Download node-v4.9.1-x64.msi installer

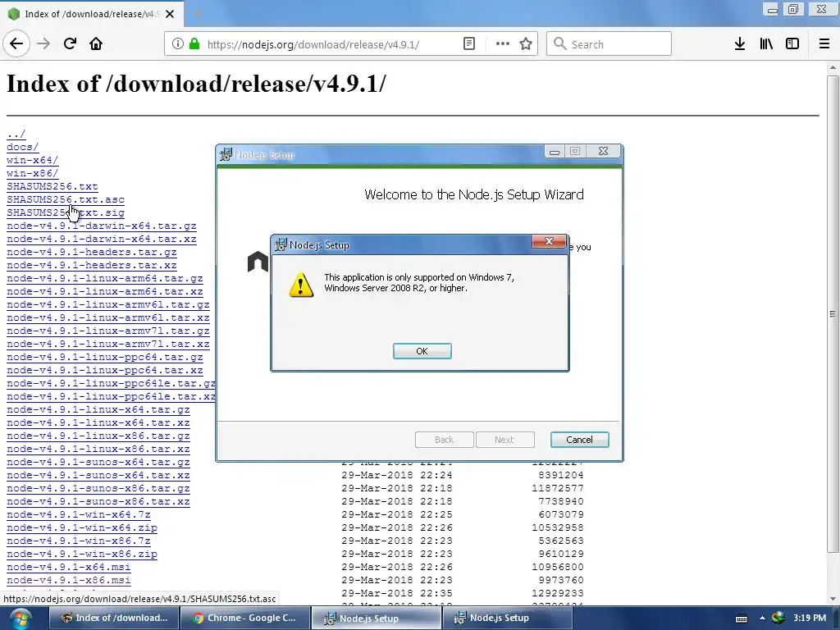coord(69,568)
